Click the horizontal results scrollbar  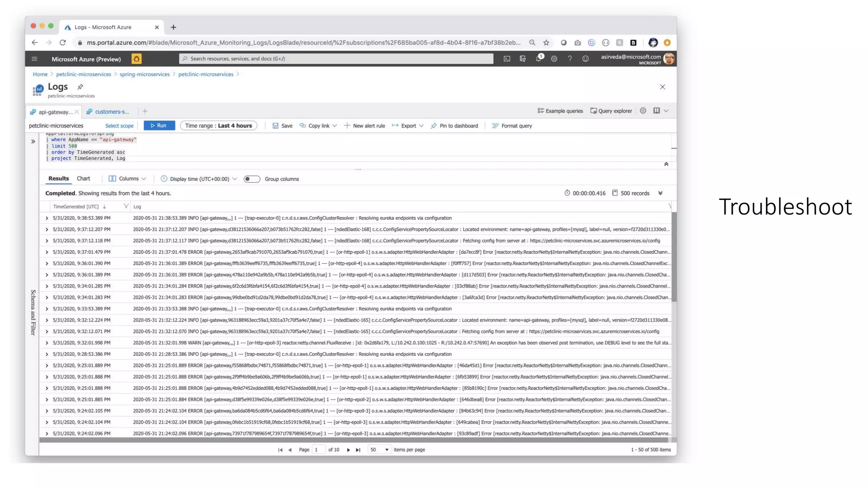(x=353, y=440)
